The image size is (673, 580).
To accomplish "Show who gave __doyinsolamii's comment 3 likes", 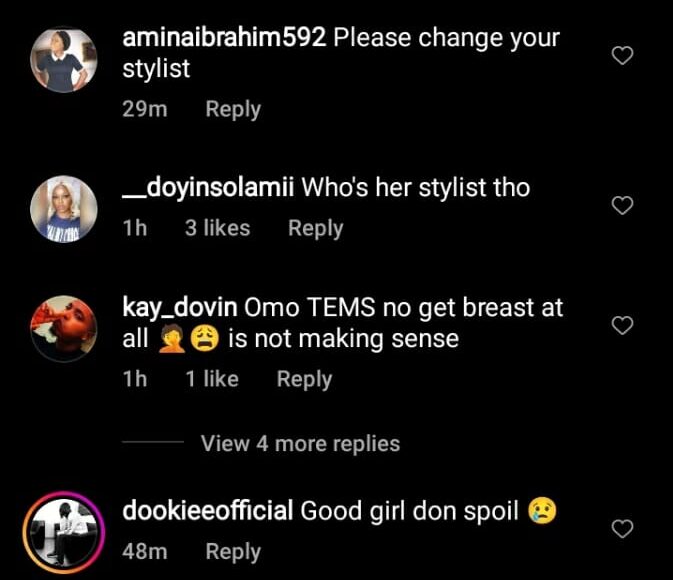I will click(x=217, y=228).
